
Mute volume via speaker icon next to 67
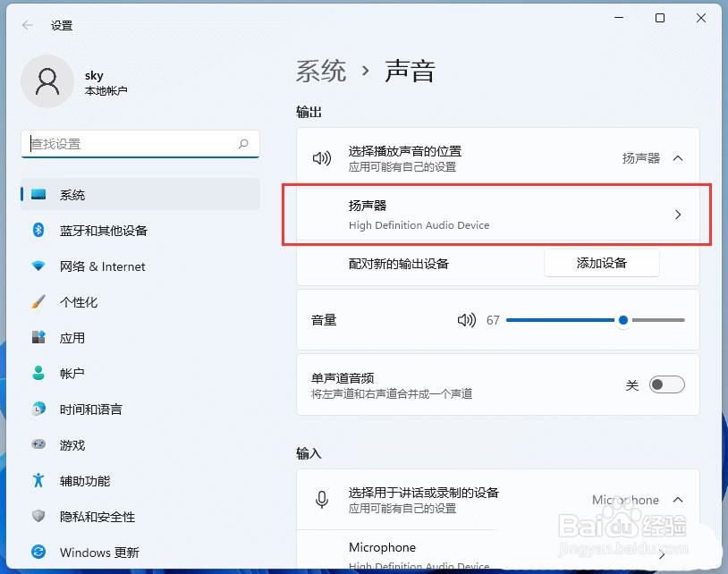(467, 320)
